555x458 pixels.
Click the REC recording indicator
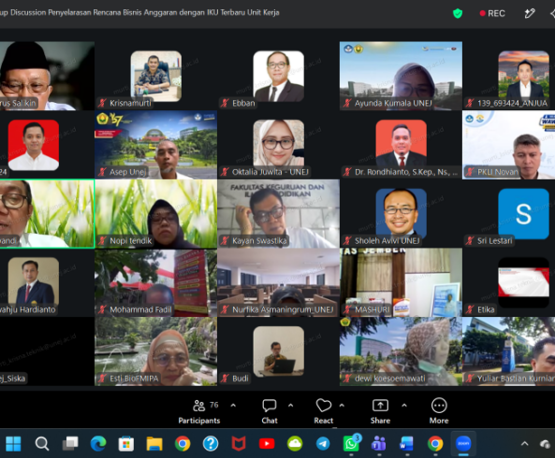pos(492,13)
